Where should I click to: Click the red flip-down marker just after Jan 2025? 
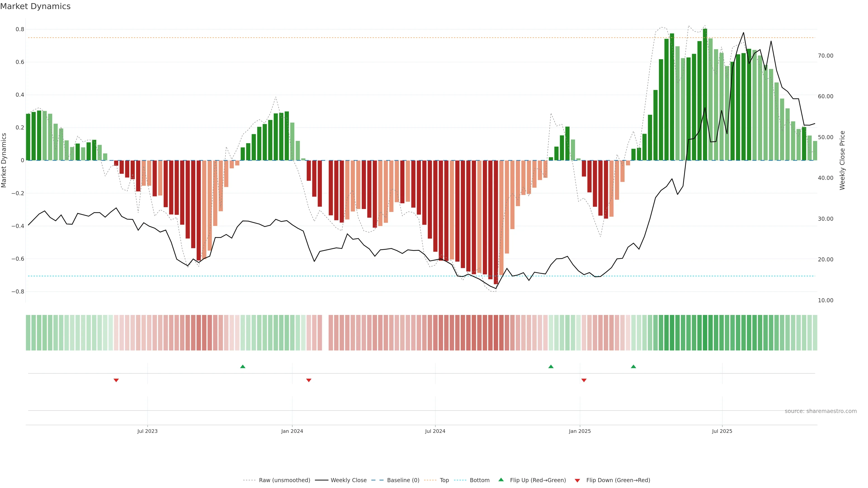(x=584, y=380)
